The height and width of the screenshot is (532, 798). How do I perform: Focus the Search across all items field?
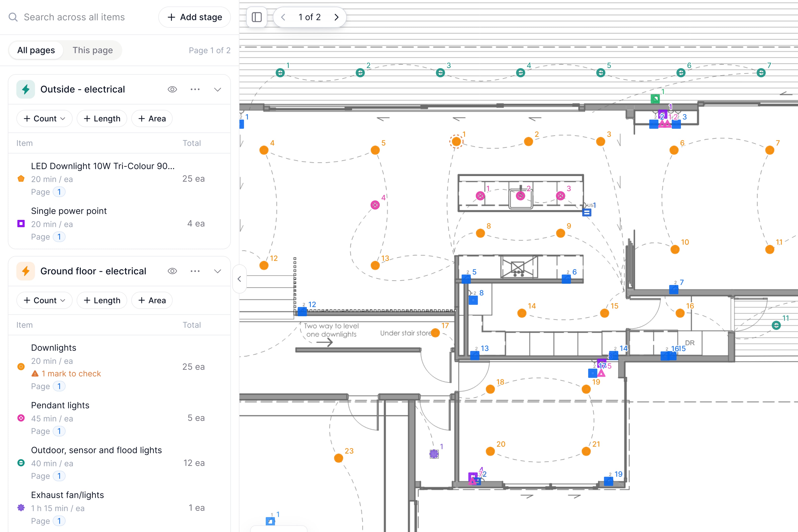[74, 17]
